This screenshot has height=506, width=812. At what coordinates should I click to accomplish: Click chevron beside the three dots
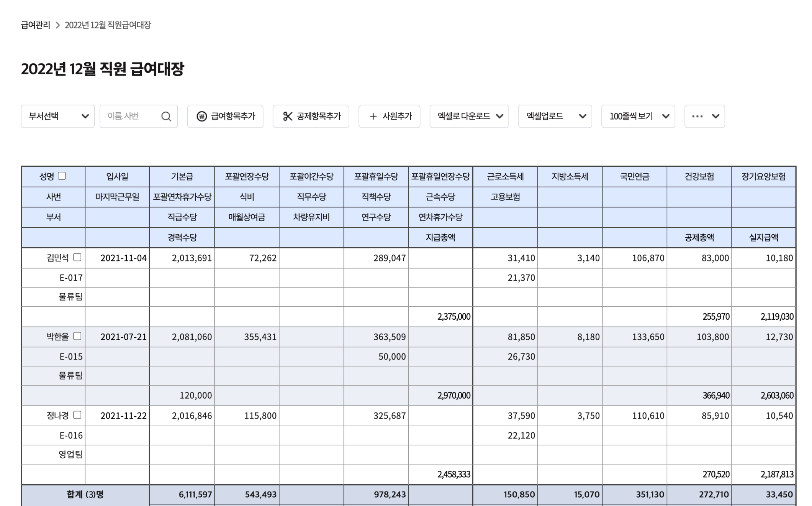[715, 117]
